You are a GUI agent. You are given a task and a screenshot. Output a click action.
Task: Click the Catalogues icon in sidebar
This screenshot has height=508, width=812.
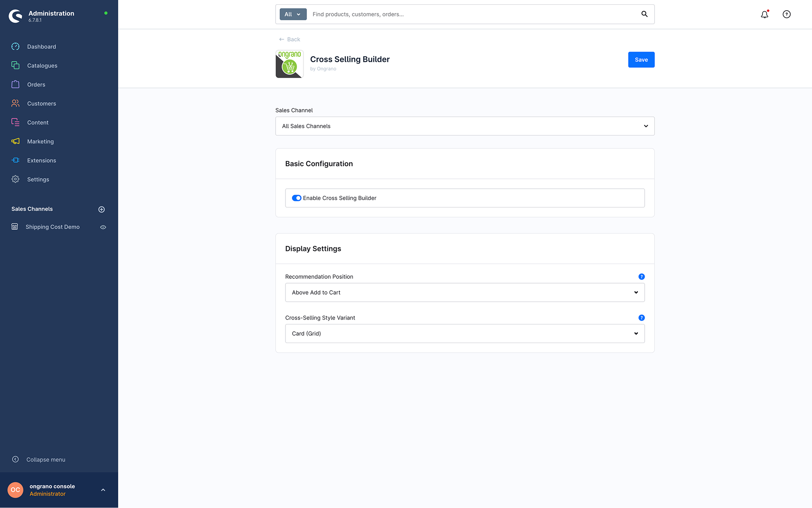(x=15, y=65)
